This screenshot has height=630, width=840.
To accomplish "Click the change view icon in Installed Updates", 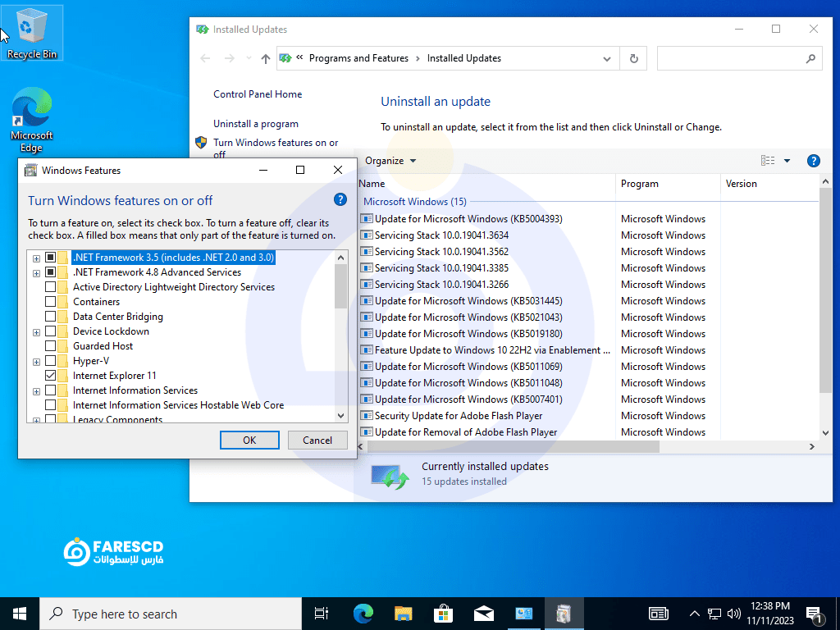I will (x=768, y=161).
